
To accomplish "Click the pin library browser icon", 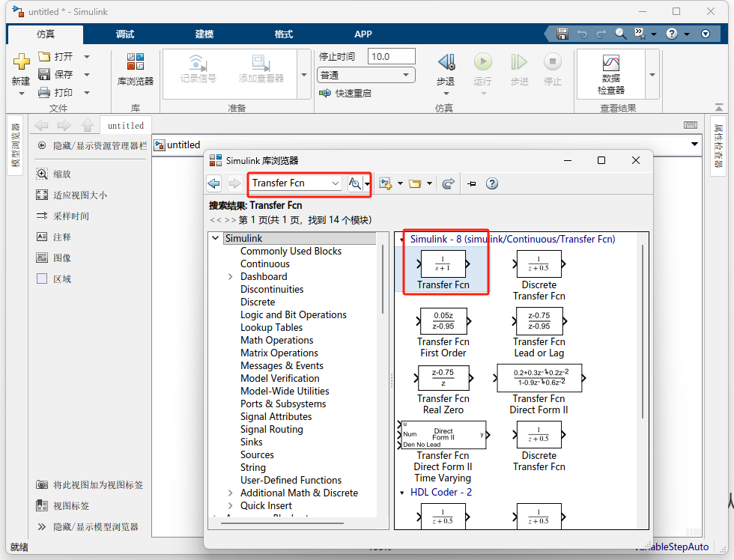I will click(x=471, y=183).
